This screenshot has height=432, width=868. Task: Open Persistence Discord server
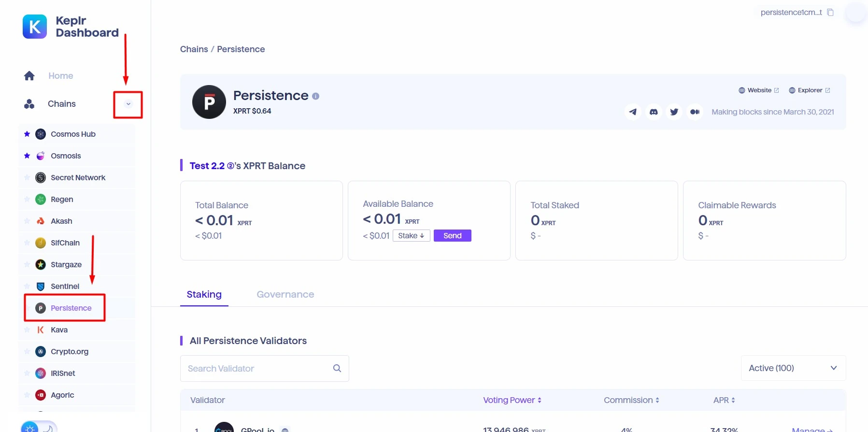[x=654, y=112]
